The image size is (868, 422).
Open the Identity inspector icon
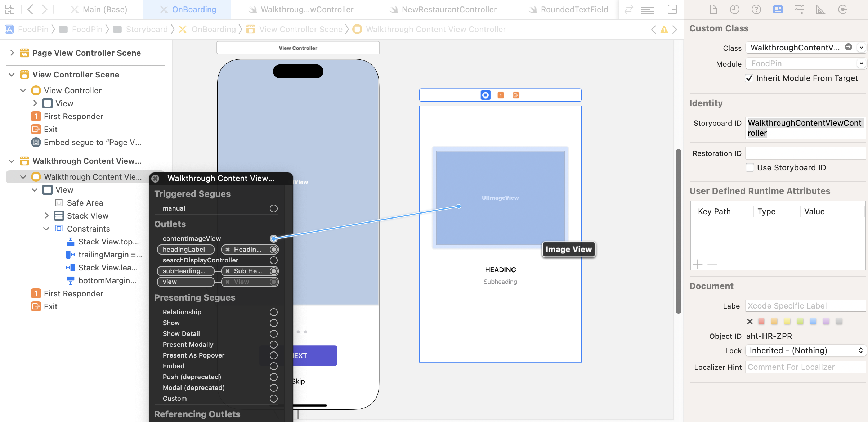click(778, 9)
